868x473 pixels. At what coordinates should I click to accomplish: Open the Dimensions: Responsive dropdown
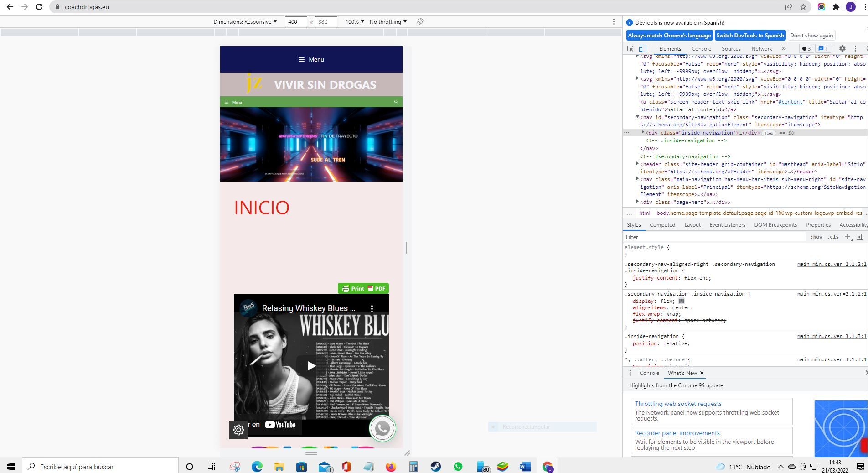245,22
